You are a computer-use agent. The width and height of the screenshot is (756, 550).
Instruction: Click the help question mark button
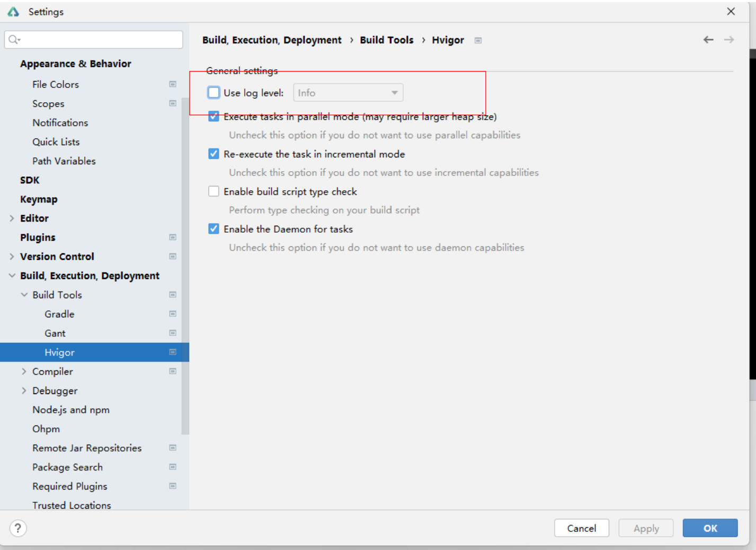point(18,528)
